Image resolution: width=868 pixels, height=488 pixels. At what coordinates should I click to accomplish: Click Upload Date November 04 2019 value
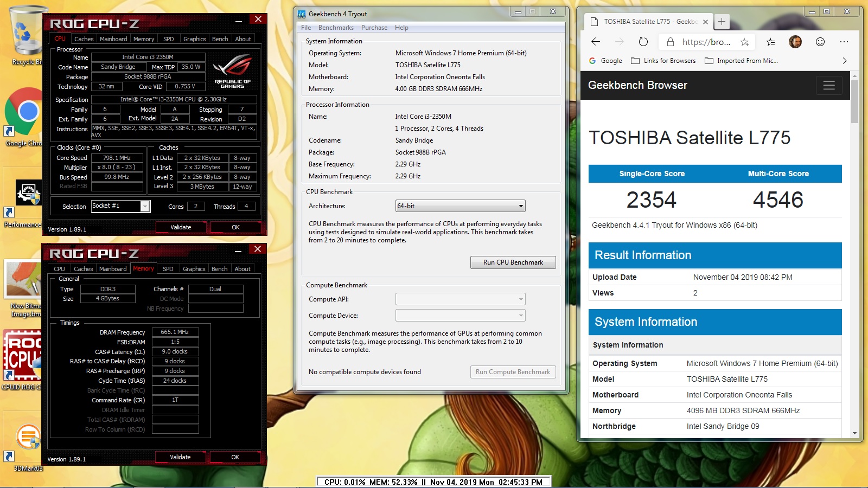743,277
